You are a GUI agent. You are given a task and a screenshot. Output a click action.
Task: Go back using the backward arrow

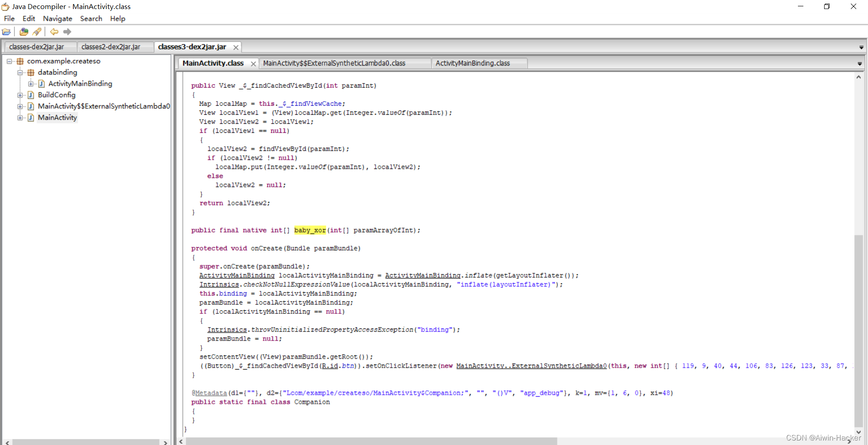pyautogui.click(x=54, y=32)
